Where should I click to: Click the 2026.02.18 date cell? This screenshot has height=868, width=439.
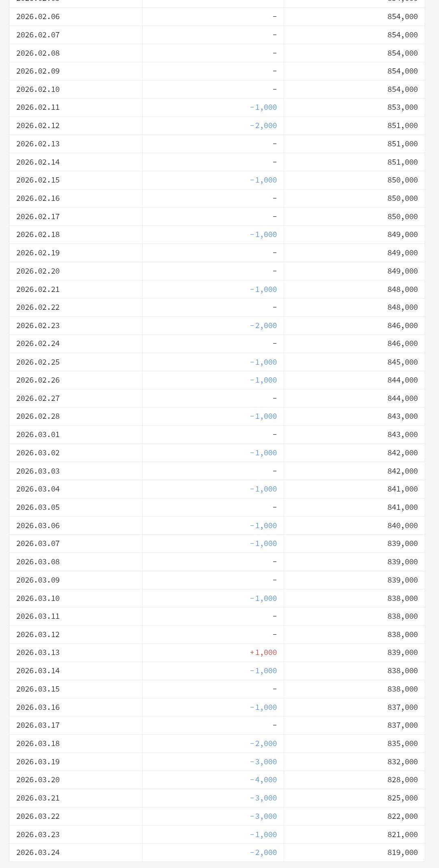coord(38,235)
